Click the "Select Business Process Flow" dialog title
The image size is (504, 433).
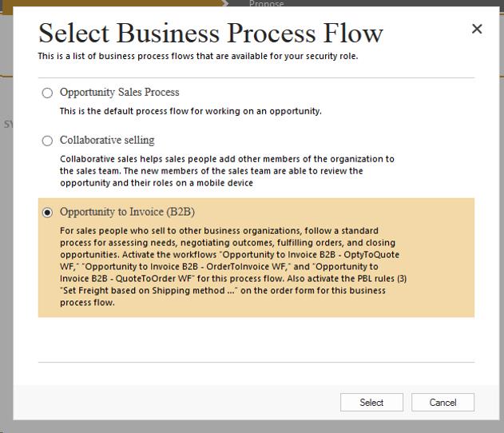pos(211,33)
